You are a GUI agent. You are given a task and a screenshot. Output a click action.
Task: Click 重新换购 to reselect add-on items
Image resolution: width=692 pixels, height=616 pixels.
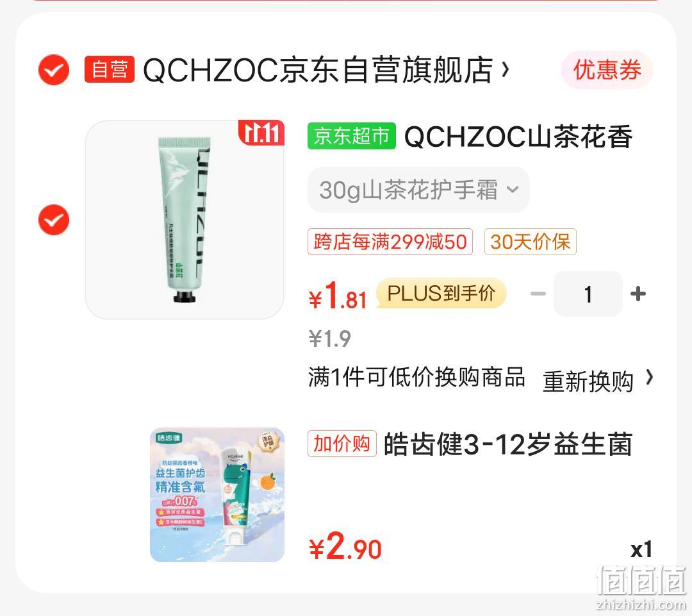point(588,381)
